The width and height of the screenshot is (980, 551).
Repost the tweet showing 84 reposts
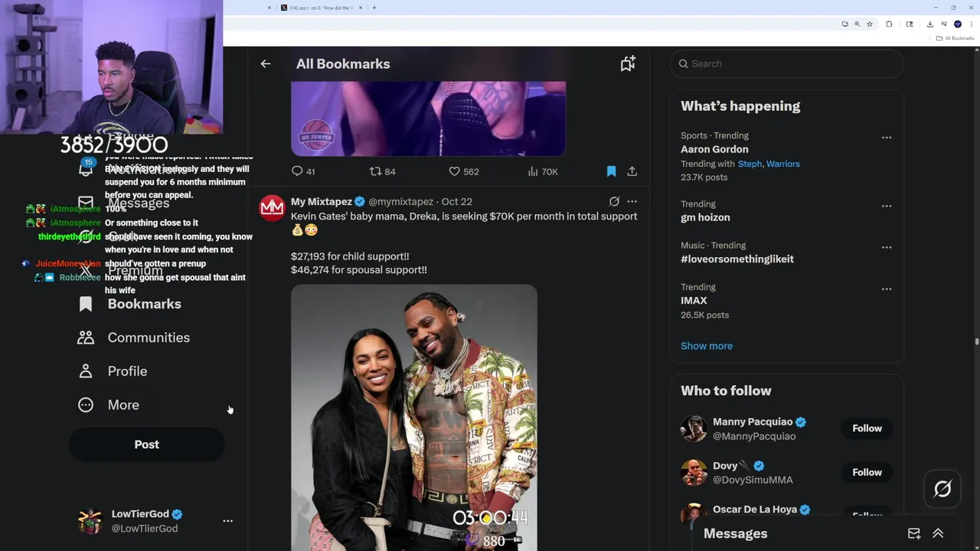(x=375, y=171)
